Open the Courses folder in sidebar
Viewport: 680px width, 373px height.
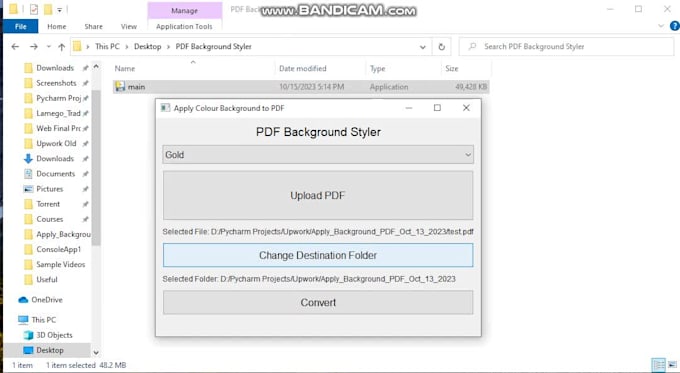[49, 219]
